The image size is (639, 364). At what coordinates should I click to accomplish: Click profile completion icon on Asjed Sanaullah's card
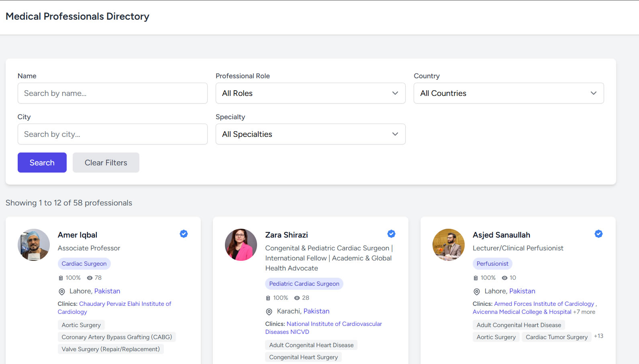pos(476,278)
